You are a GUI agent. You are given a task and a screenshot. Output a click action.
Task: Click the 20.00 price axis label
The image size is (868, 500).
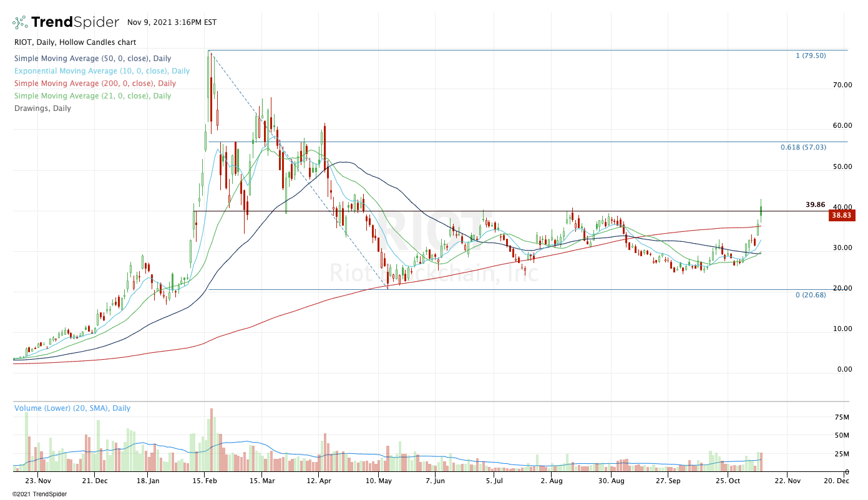point(842,288)
